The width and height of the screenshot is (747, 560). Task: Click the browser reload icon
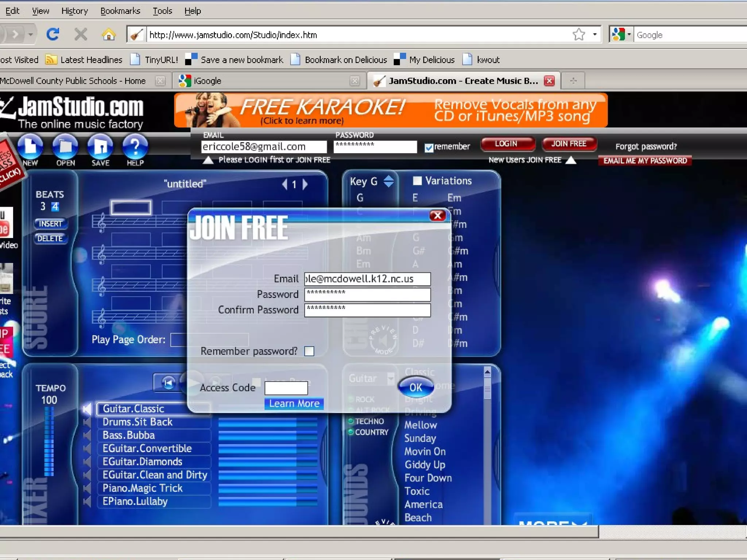53,35
